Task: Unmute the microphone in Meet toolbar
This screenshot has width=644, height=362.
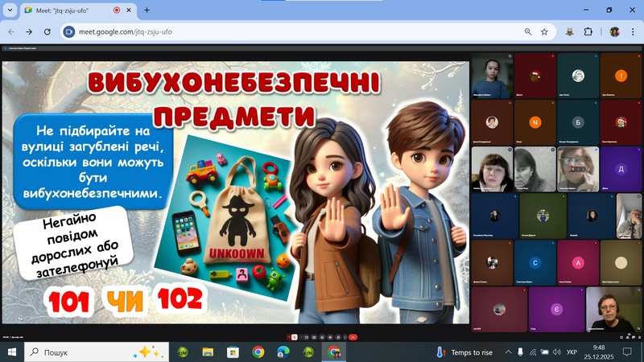Action: click(295, 337)
